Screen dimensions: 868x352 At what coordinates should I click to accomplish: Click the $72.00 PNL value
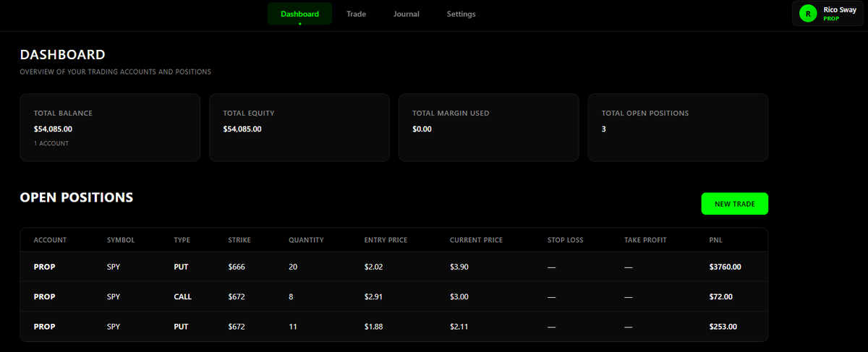pos(721,296)
